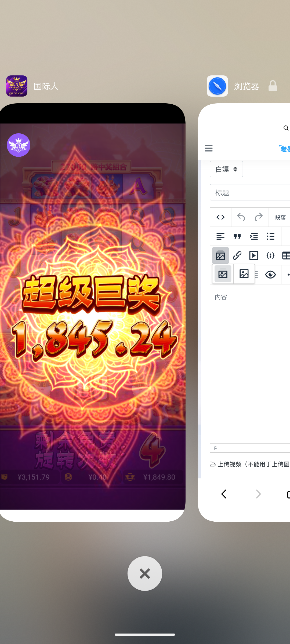Click the P element path in editor statusbar
Screen dimensions: 290x644
coord(216,448)
